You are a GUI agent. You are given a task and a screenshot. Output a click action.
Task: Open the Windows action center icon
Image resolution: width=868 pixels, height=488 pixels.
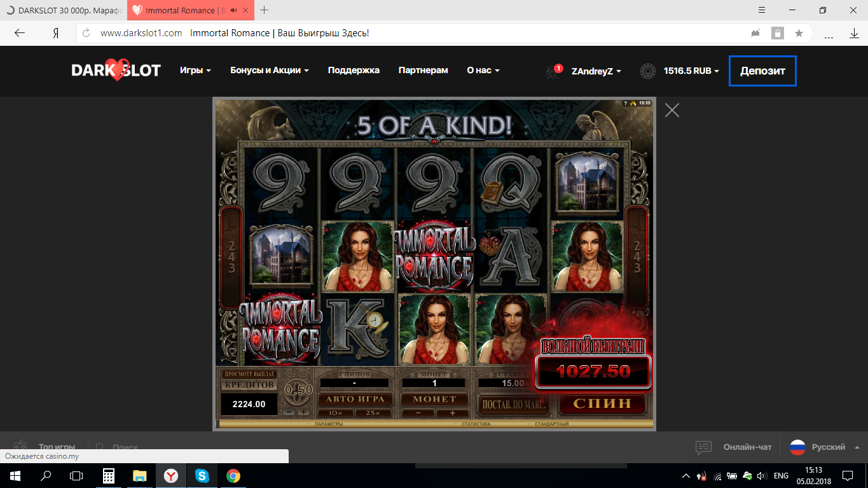click(848, 475)
